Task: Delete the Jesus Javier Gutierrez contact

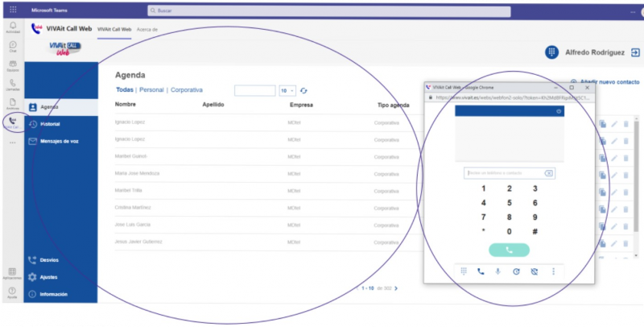Action: pos(626,243)
